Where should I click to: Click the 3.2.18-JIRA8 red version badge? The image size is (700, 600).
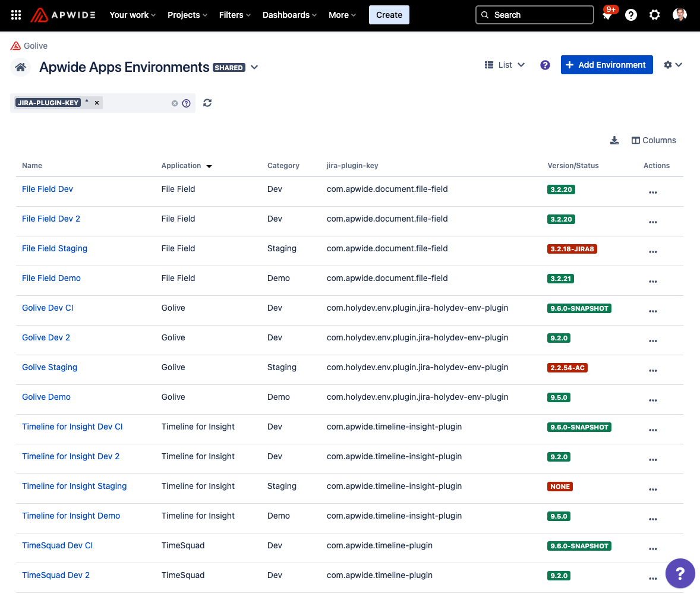coord(572,249)
